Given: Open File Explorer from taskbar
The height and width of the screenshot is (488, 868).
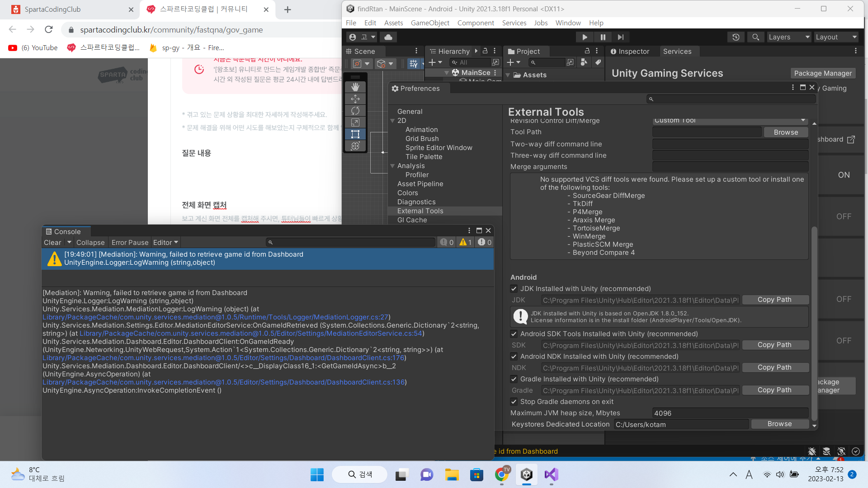Looking at the screenshot, I should pos(452,474).
